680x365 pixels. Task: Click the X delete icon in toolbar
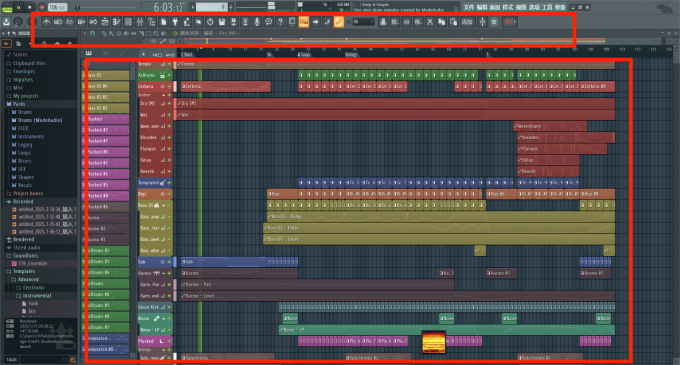coord(430,22)
